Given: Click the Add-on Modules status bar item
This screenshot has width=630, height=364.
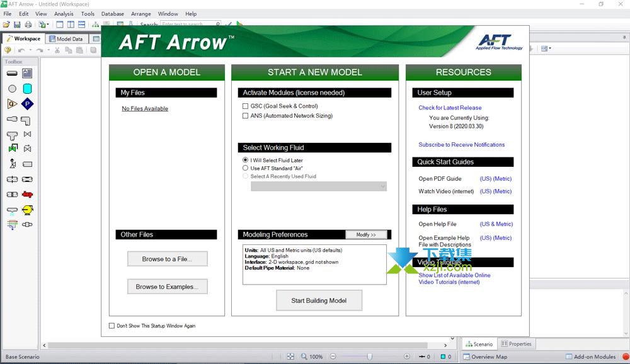Looking at the screenshot, I should click(x=591, y=357).
